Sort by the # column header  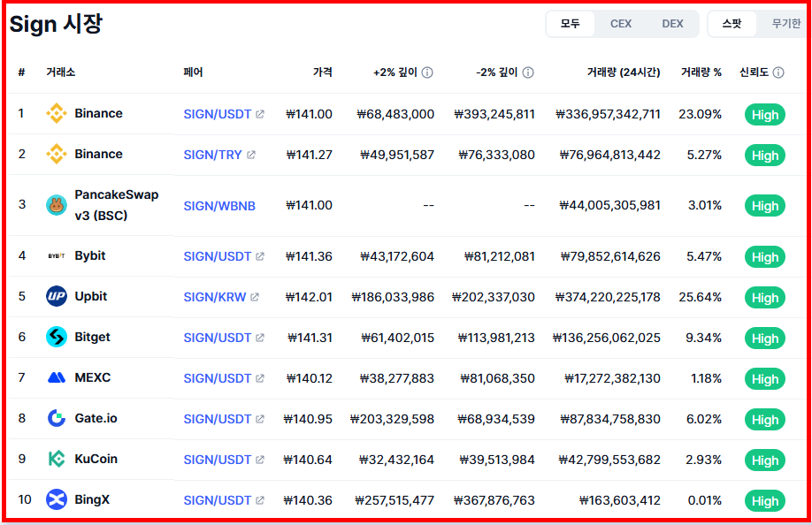tap(21, 72)
